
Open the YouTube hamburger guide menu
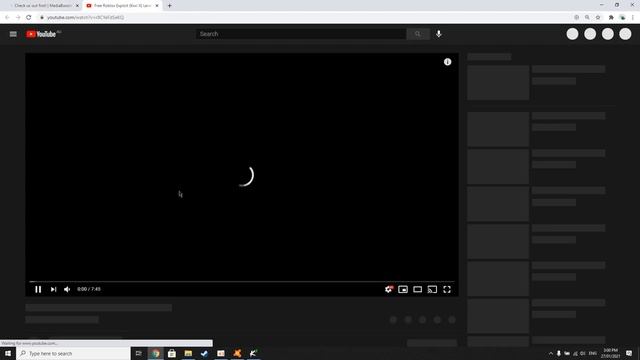[x=13, y=34]
